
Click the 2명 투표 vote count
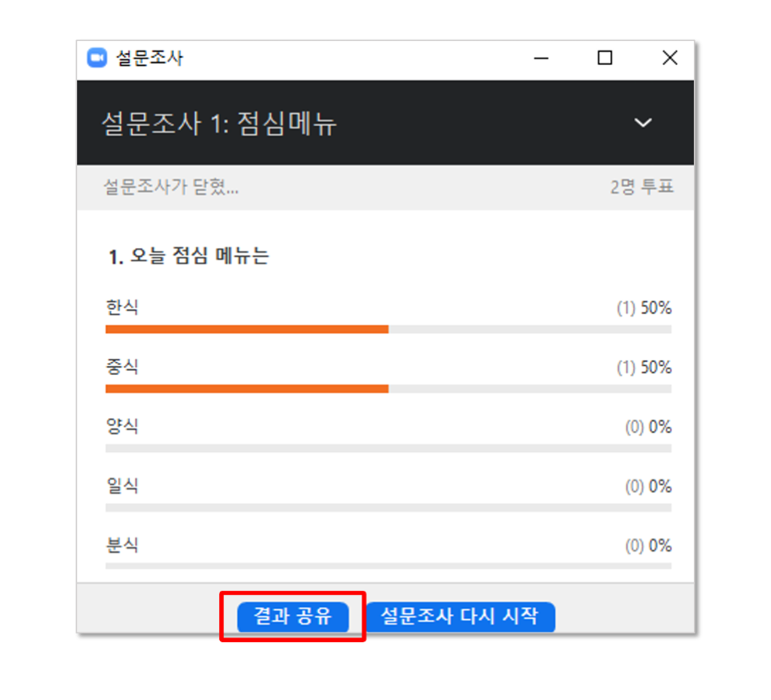pos(642,187)
